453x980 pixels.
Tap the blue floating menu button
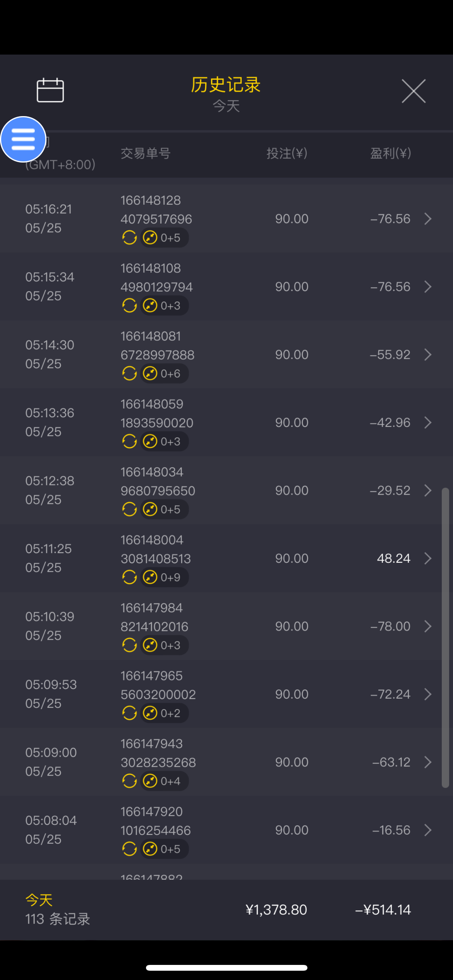point(23,139)
